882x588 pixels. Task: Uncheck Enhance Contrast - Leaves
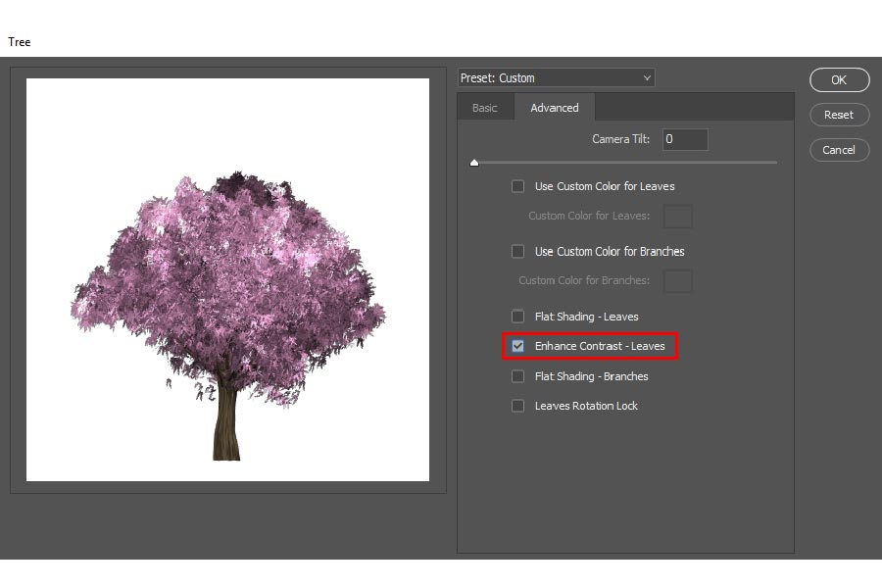click(517, 346)
